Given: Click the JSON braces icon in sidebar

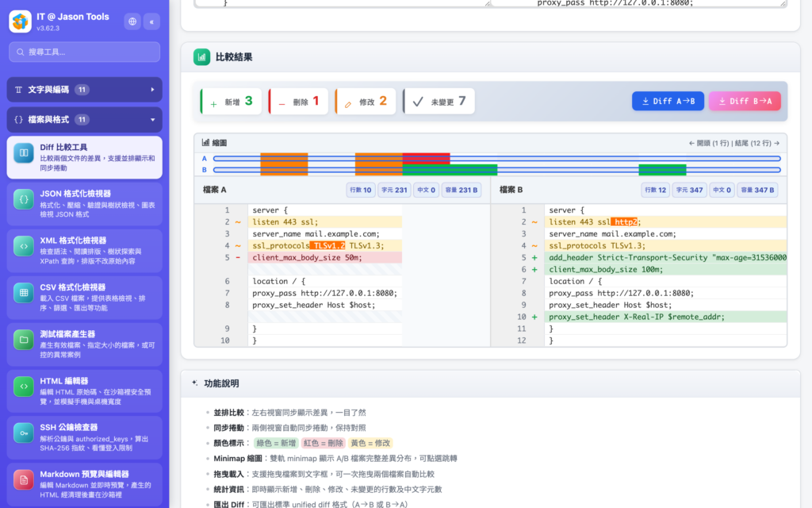Looking at the screenshot, I should pyautogui.click(x=24, y=199).
